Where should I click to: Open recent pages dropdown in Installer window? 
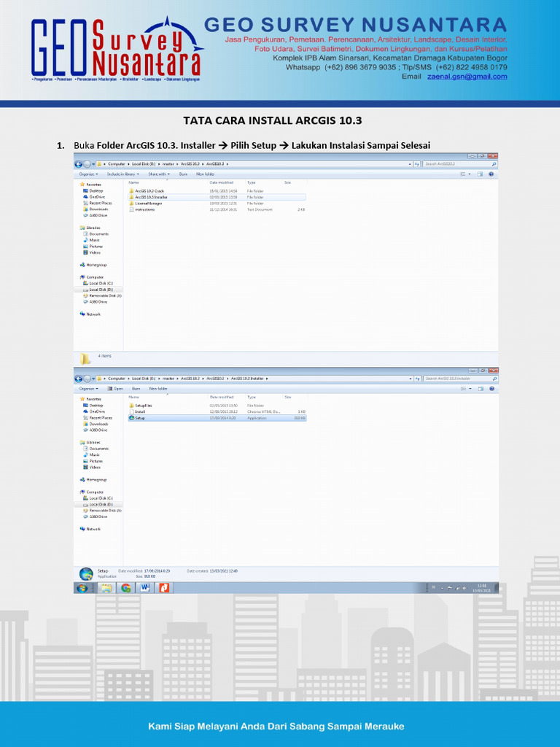(x=93, y=379)
